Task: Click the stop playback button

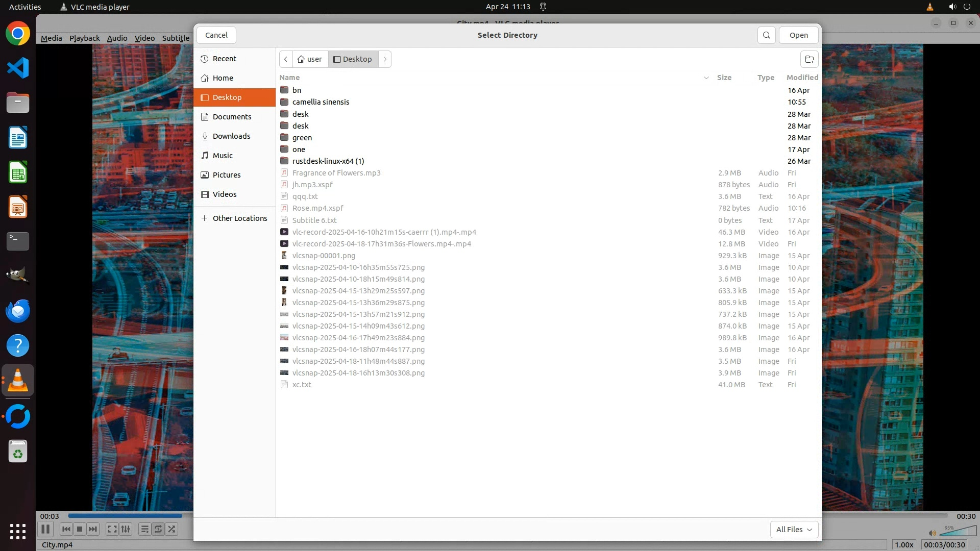Action: [x=80, y=529]
